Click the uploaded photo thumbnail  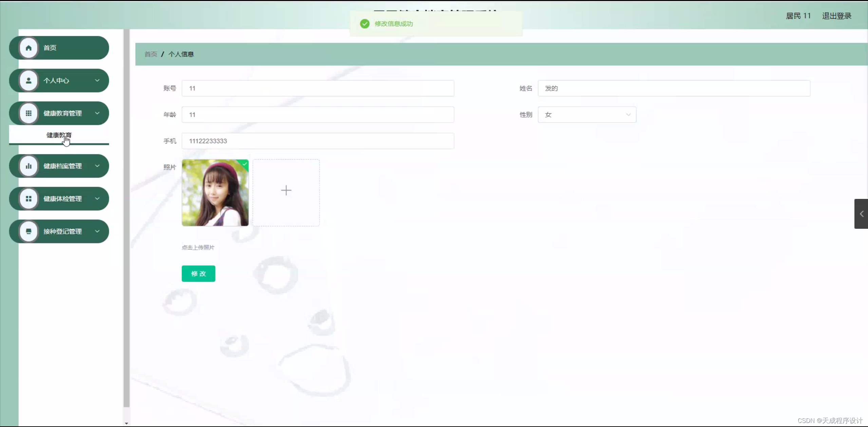(215, 193)
